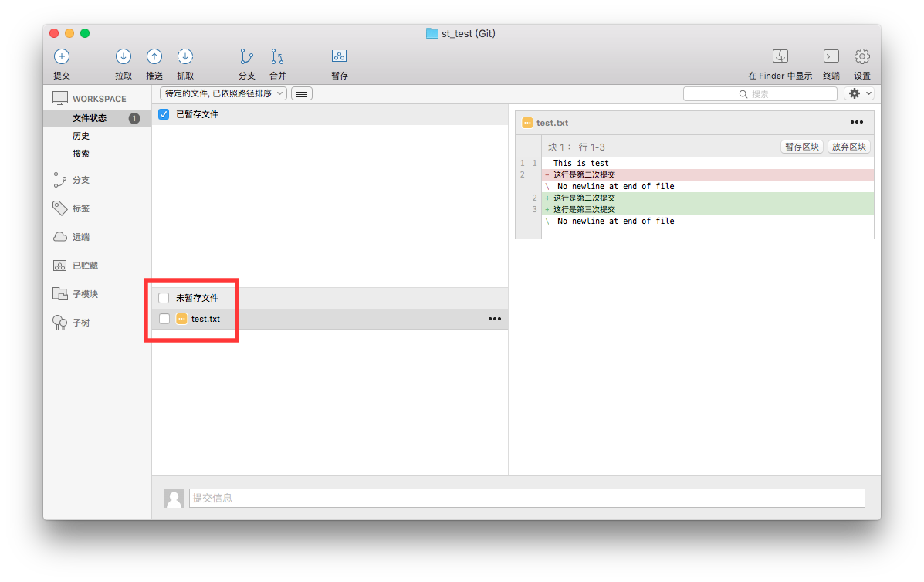This screenshot has height=582, width=924.
Task: Open the 分支 section in the sidebar
Action: (81, 181)
